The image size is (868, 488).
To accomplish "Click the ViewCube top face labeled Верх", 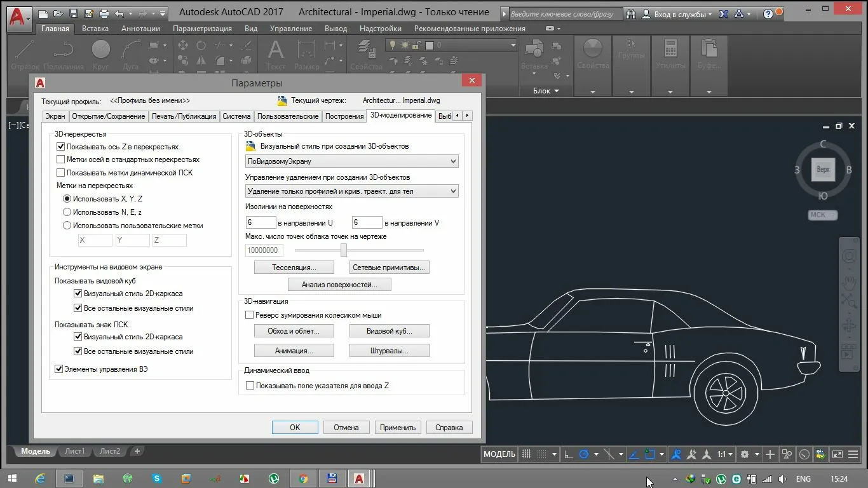I will 823,170.
